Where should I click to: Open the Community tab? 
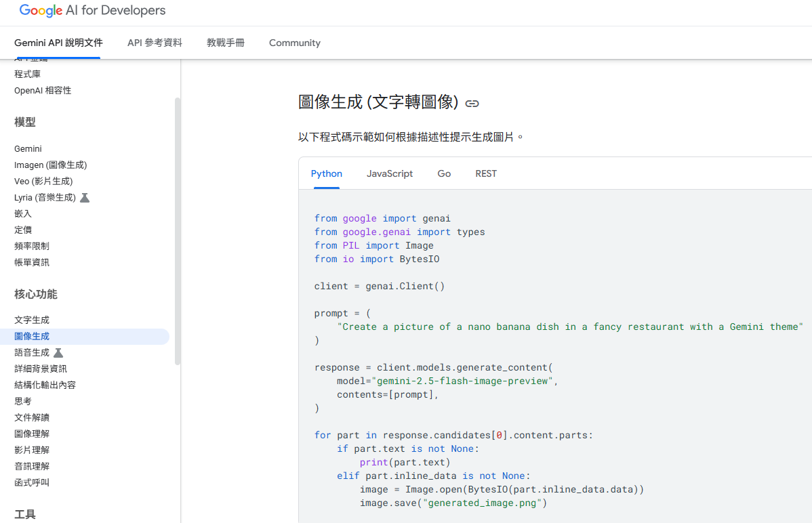tap(295, 43)
